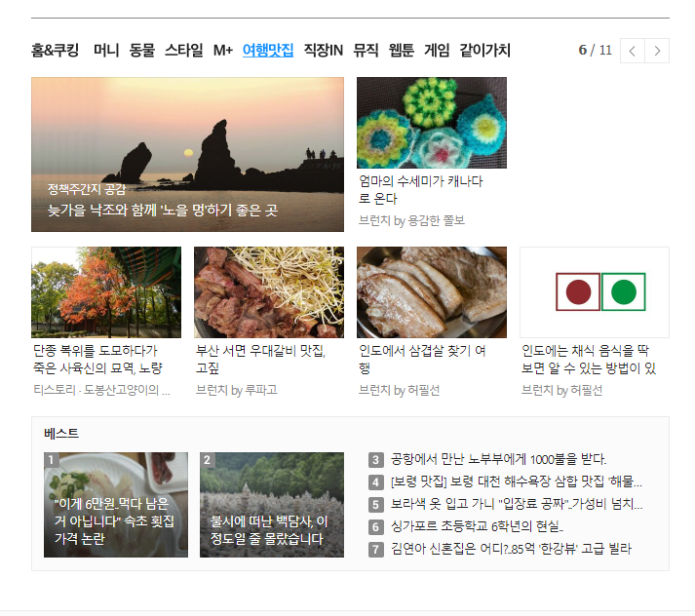Open the red and green dot thumbnail
The width and height of the screenshot is (695, 616).
pyautogui.click(x=595, y=292)
